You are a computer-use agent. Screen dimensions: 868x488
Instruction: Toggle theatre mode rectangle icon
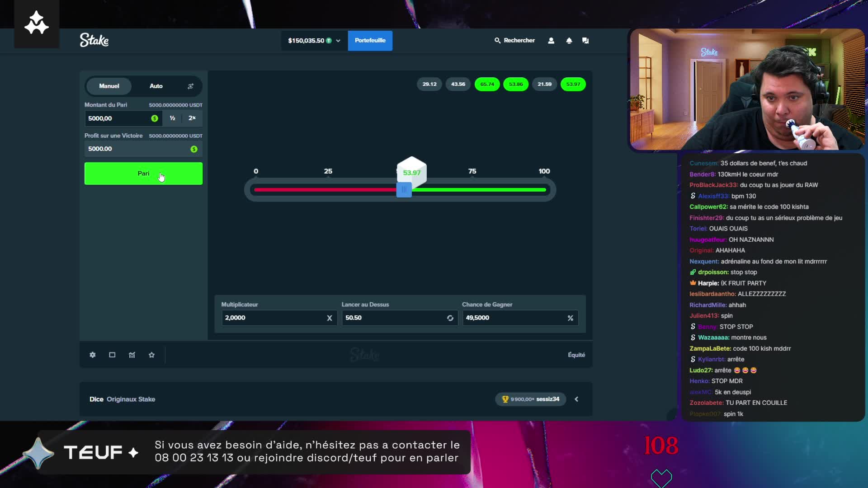click(x=112, y=355)
